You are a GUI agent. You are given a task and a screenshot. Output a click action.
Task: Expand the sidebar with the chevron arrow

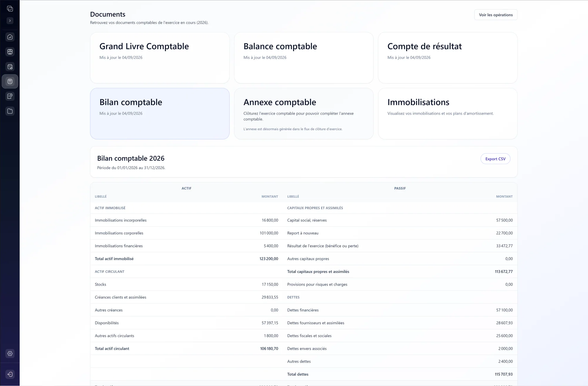point(10,21)
